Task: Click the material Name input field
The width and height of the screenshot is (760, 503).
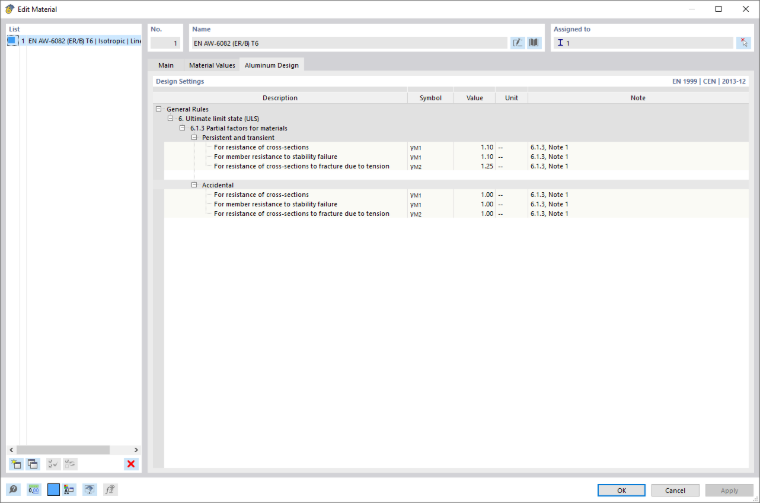Action: pyautogui.click(x=349, y=43)
